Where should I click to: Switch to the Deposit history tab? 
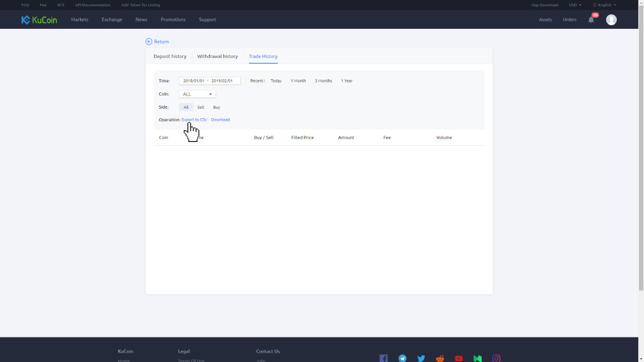170,56
